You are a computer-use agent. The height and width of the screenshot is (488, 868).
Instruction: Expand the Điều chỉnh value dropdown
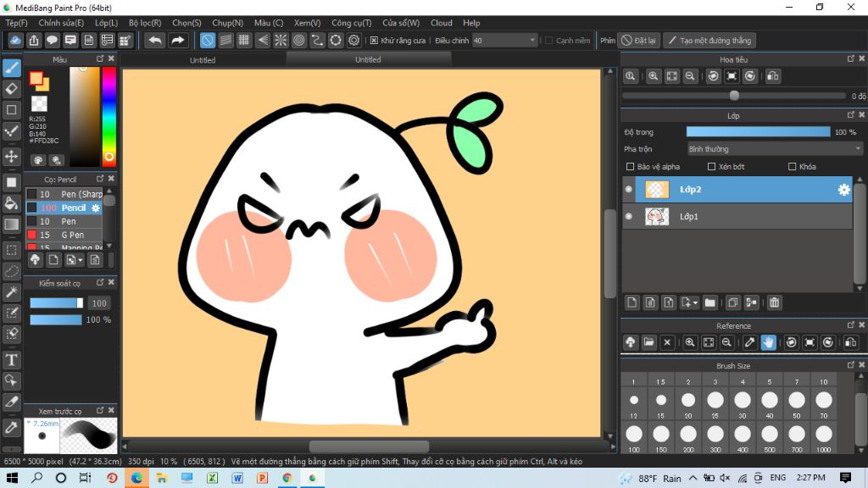(532, 40)
